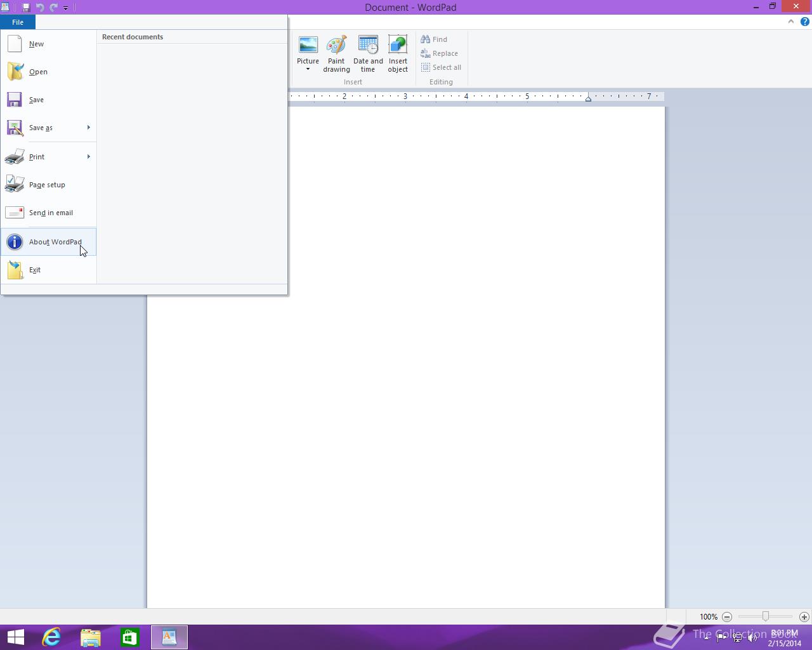Expand the Print submenu arrow
This screenshot has width=812, height=650.
88,157
